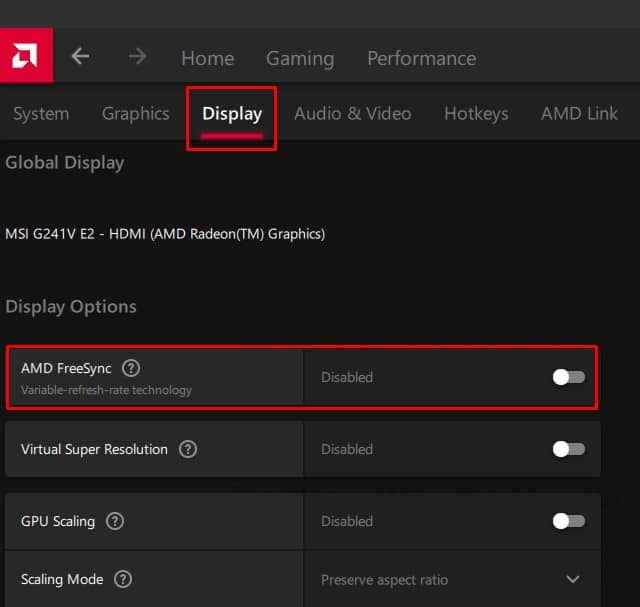Open the Gaming menu
This screenshot has height=607, width=640.
(300, 59)
